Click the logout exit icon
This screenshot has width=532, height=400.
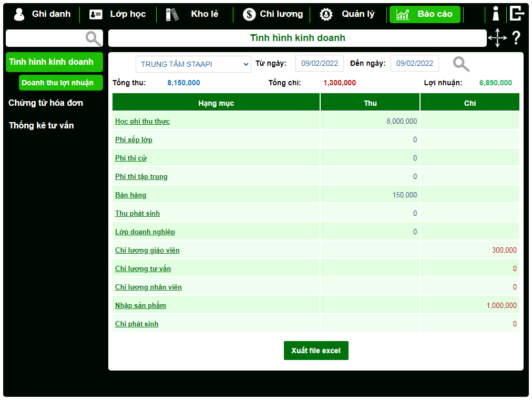click(517, 14)
